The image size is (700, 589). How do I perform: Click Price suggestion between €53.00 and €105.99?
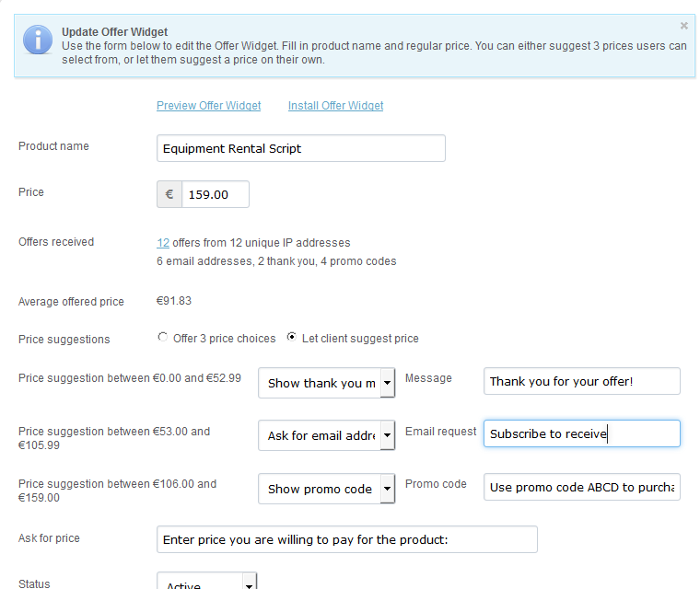point(114,438)
